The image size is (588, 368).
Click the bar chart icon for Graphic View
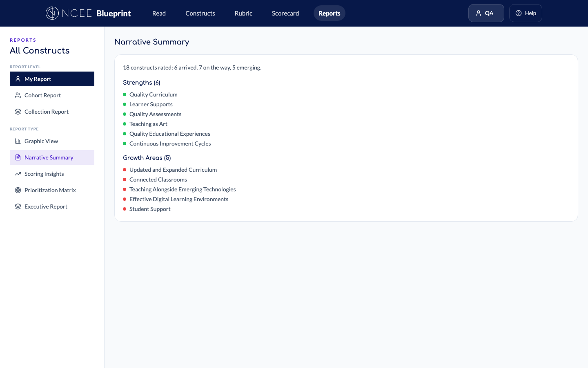tap(18, 141)
